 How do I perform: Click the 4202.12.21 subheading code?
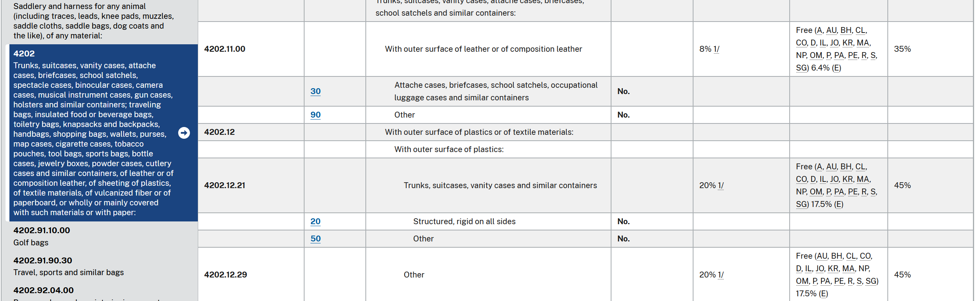pos(224,185)
